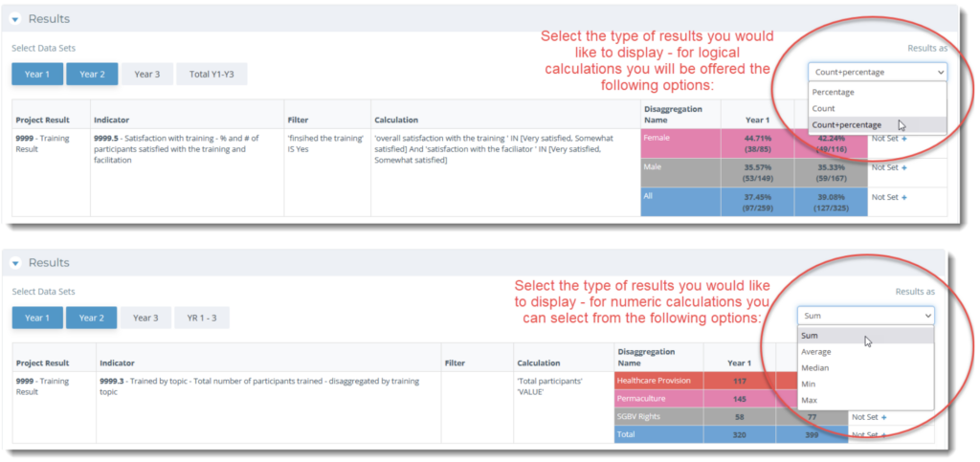Click plus icon next to Female Not Set

click(x=903, y=138)
